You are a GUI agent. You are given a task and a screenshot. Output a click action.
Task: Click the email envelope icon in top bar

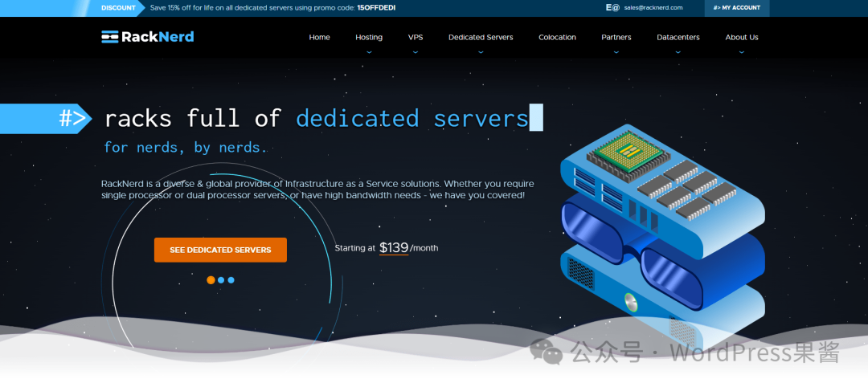612,7
